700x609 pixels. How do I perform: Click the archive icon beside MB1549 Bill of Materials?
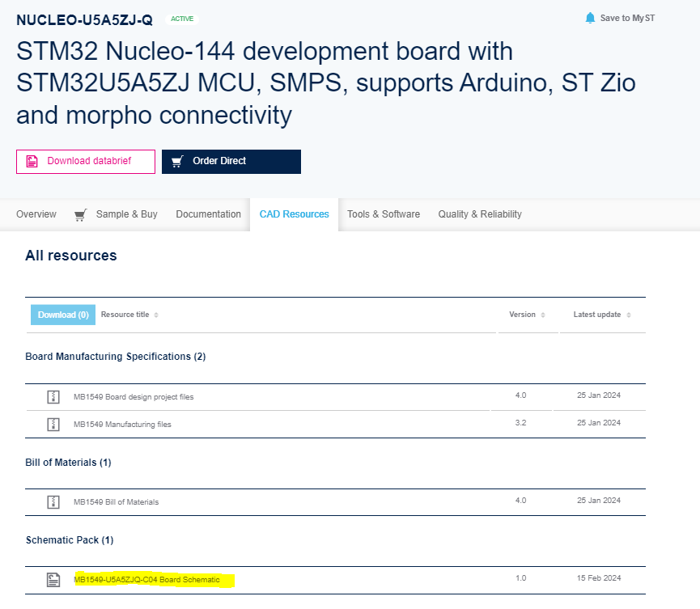coord(53,501)
